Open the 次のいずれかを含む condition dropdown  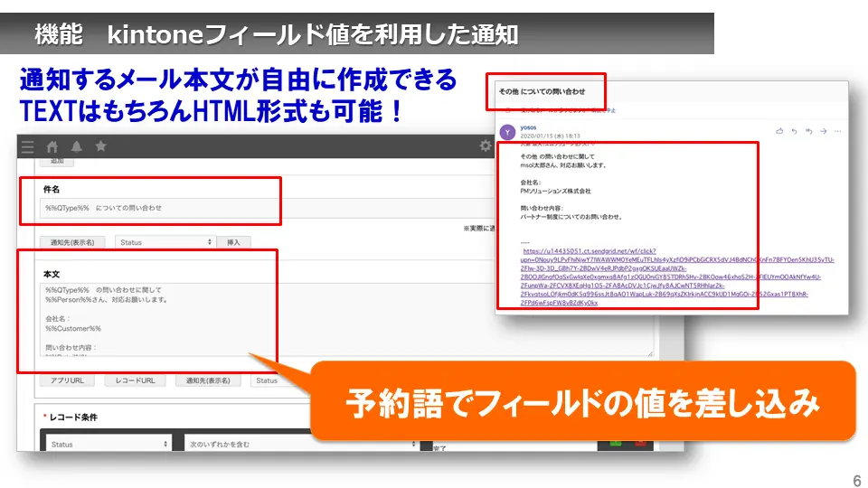tap(297, 445)
